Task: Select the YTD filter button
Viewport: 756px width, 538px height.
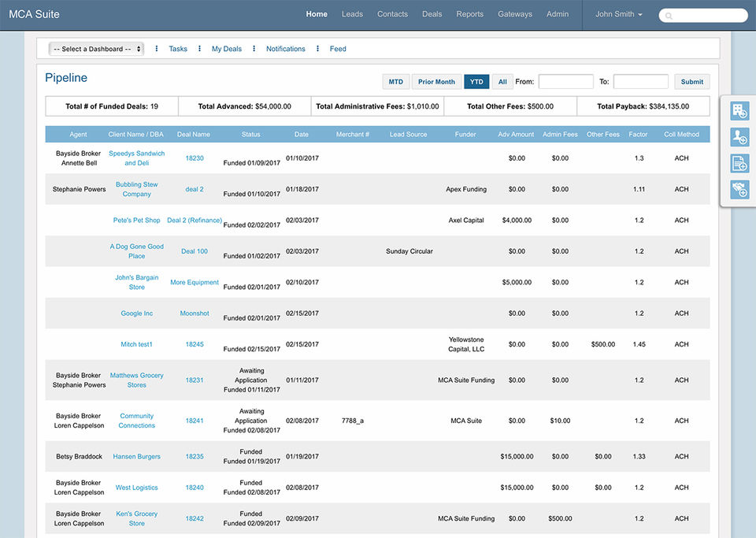Action: [x=476, y=81]
